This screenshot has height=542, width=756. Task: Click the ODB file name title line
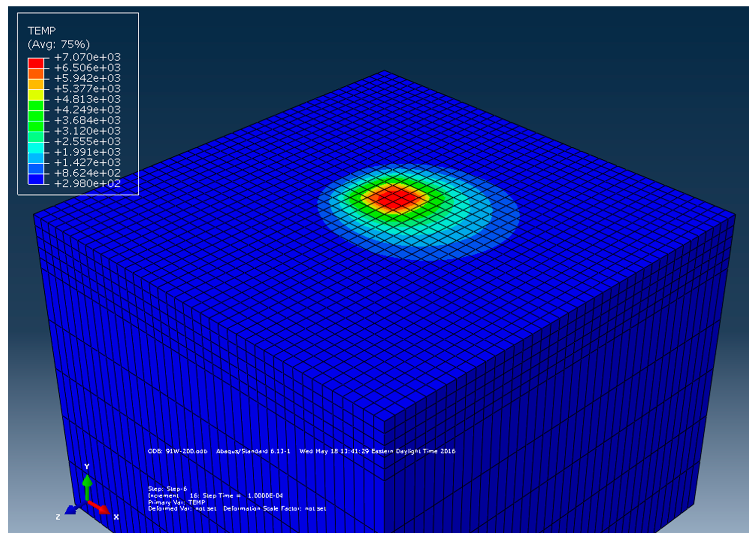301,451
